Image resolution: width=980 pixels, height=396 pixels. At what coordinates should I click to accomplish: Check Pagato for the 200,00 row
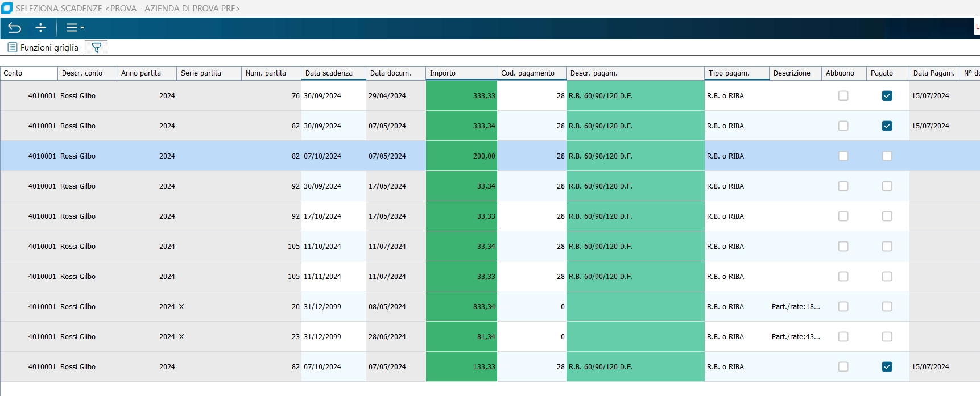tap(887, 156)
